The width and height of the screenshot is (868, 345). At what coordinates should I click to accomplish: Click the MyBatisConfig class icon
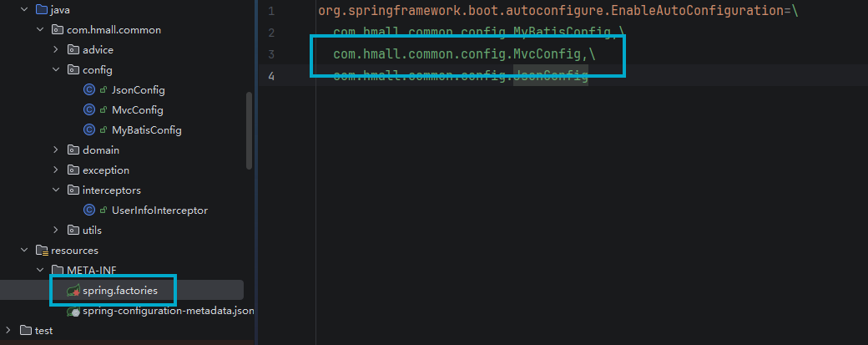89,130
